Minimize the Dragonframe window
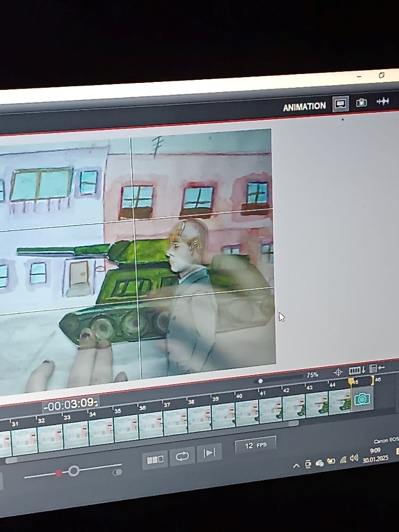 pyautogui.click(x=359, y=77)
